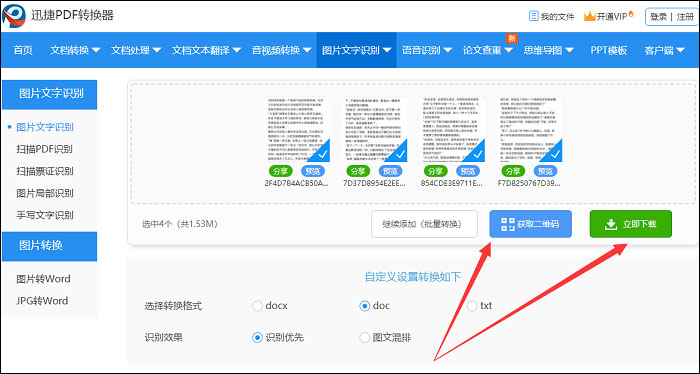Click the 选中4个（共1.53M）status text
Screen dimensions: 700x374
(179, 224)
